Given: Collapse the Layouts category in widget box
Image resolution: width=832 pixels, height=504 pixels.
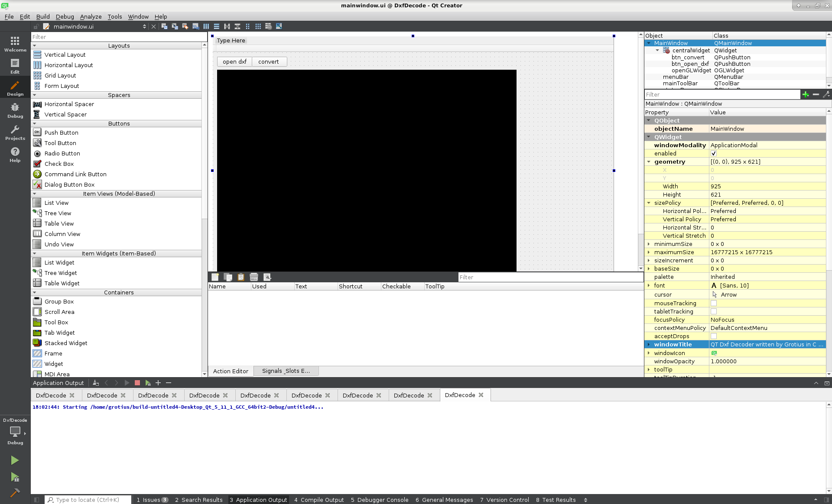Looking at the screenshot, I should pyautogui.click(x=34, y=45).
